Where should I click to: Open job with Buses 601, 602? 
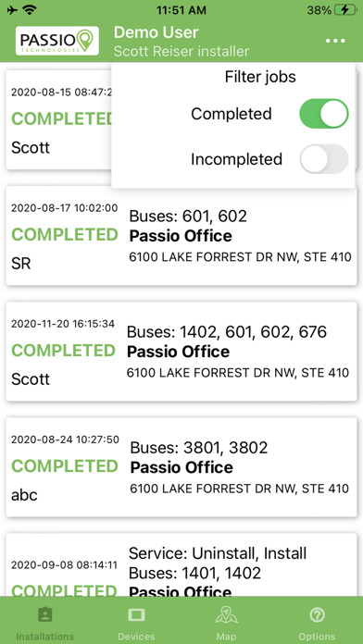(181, 236)
